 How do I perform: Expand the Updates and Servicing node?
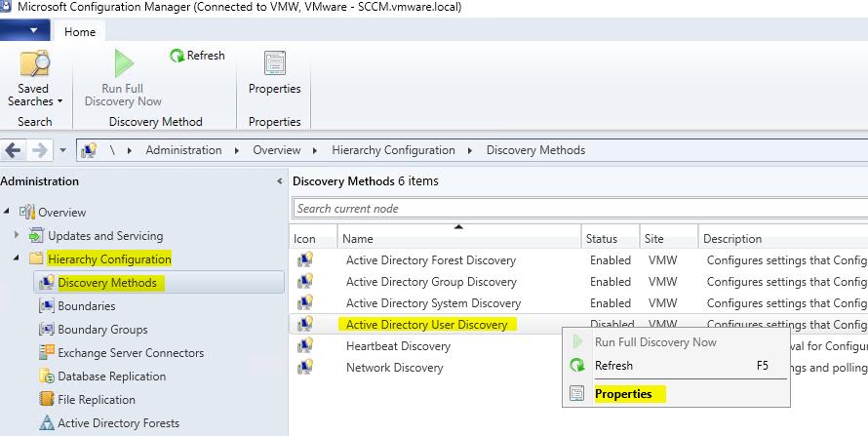17,236
